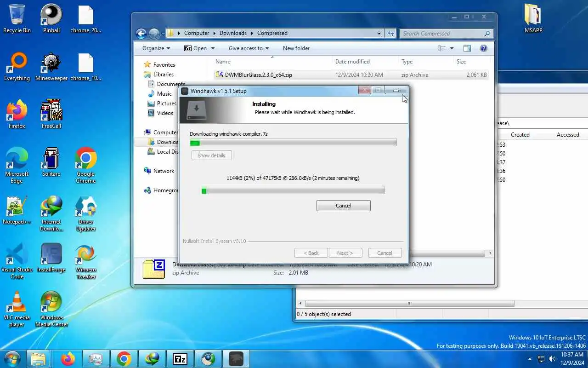Open the MSAPP folder on the desktop
The width and height of the screenshot is (588, 368).
pyautogui.click(x=533, y=18)
